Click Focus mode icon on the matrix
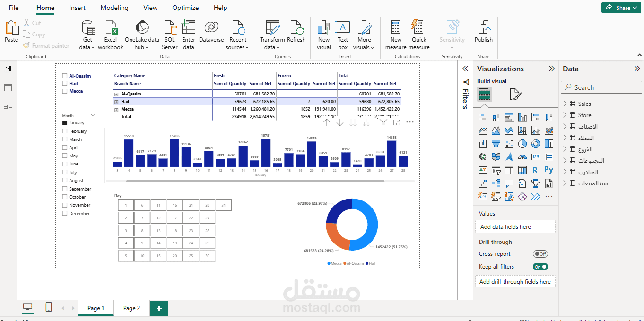This screenshot has width=644, height=321. pos(397,122)
